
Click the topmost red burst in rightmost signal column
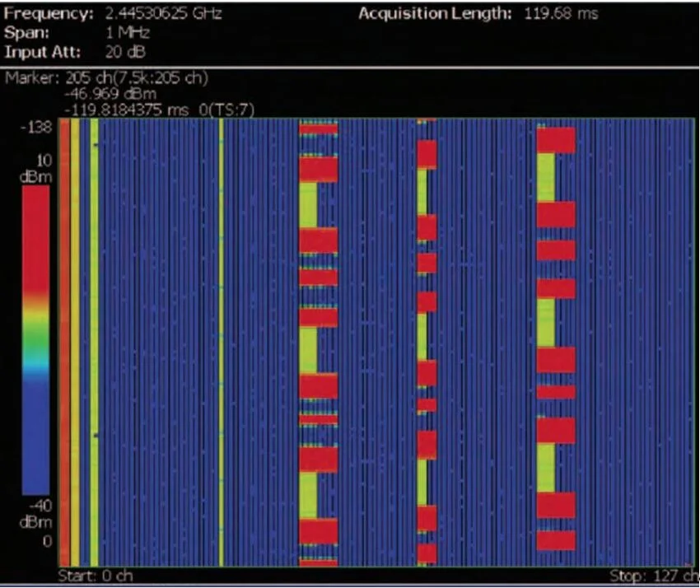556,139
